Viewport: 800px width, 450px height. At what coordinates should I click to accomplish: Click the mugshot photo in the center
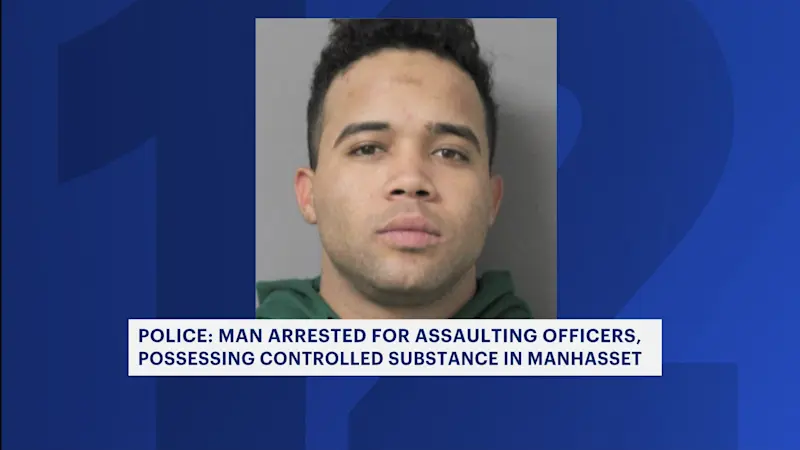(x=406, y=168)
